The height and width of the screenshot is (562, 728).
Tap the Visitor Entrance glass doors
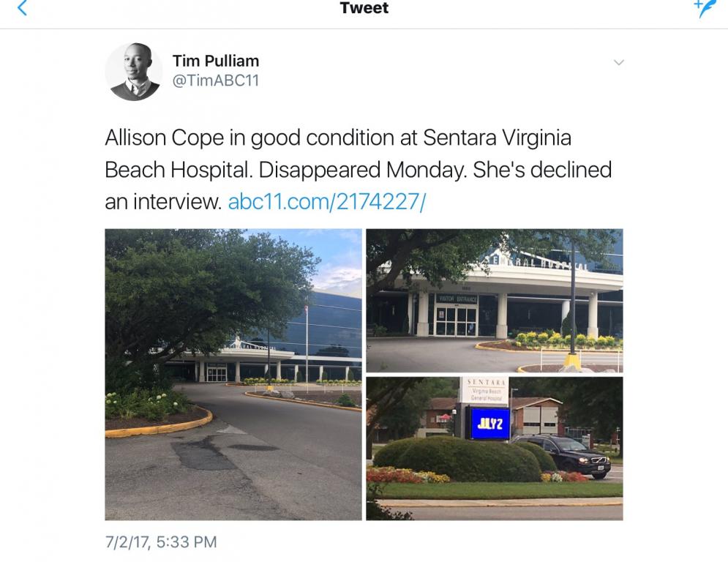coord(456,321)
